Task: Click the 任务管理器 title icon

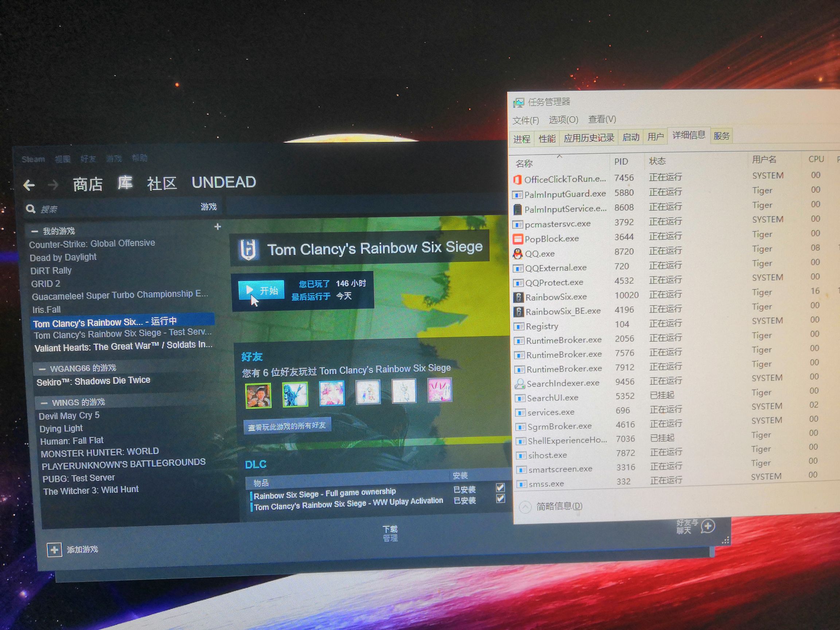Action: click(518, 103)
